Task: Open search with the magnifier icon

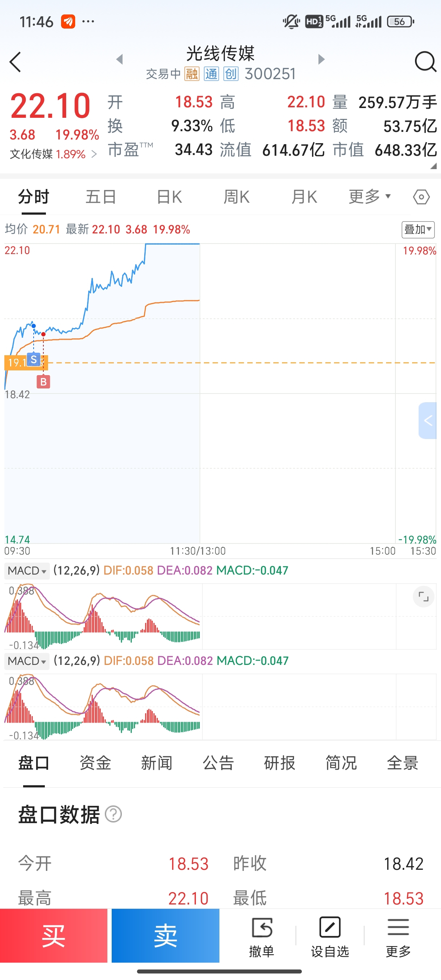Action: pyautogui.click(x=425, y=62)
